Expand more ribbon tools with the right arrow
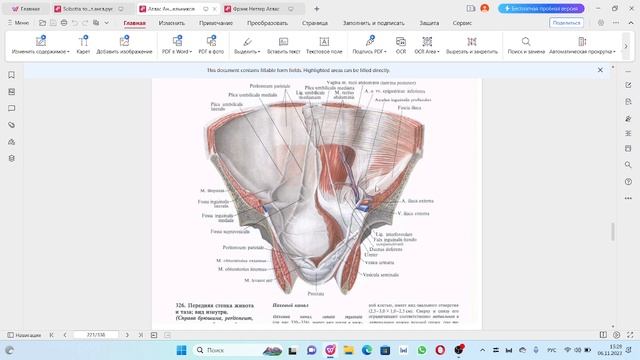The height and width of the screenshot is (360, 640). pyautogui.click(x=626, y=46)
